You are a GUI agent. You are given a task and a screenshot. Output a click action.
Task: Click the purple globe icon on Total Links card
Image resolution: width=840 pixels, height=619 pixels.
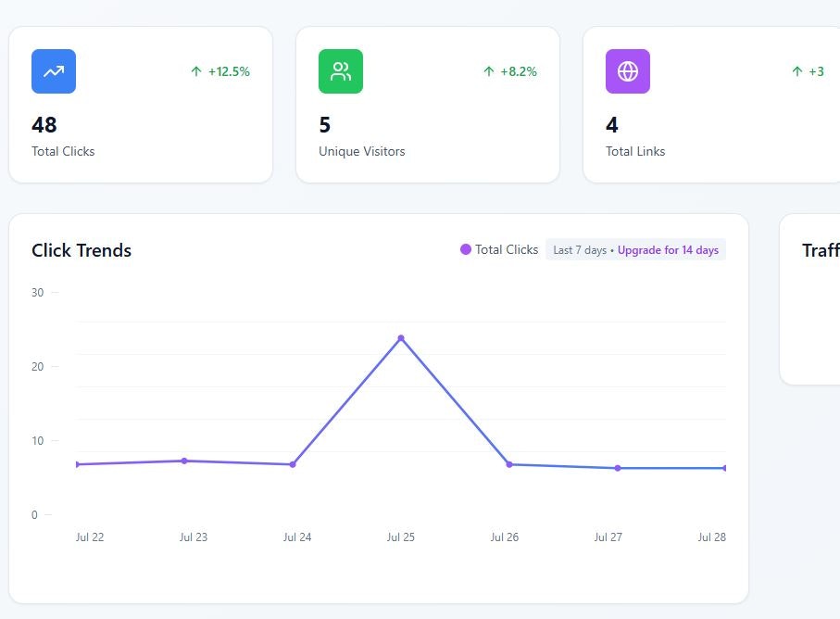pos(628,71)
